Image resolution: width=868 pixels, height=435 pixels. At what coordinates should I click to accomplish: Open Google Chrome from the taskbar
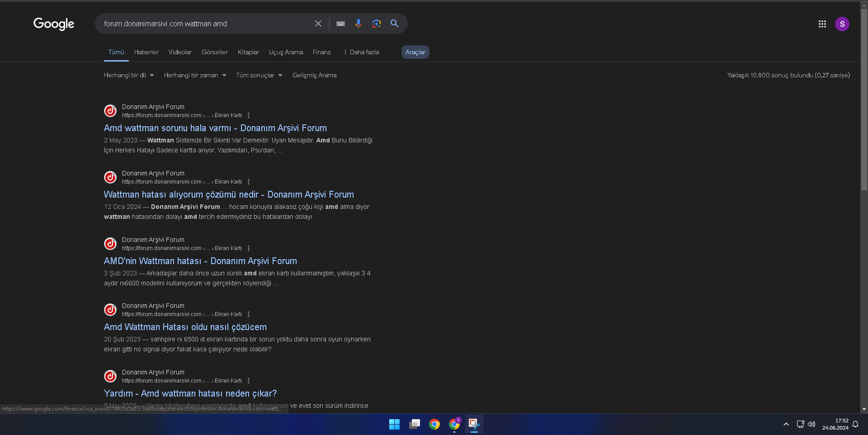coord(434,424)
